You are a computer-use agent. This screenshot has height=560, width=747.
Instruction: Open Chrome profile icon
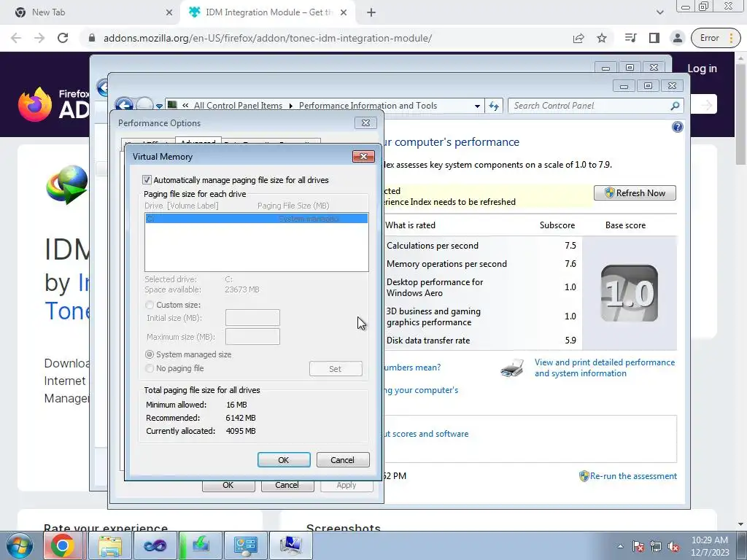[677, 38]
